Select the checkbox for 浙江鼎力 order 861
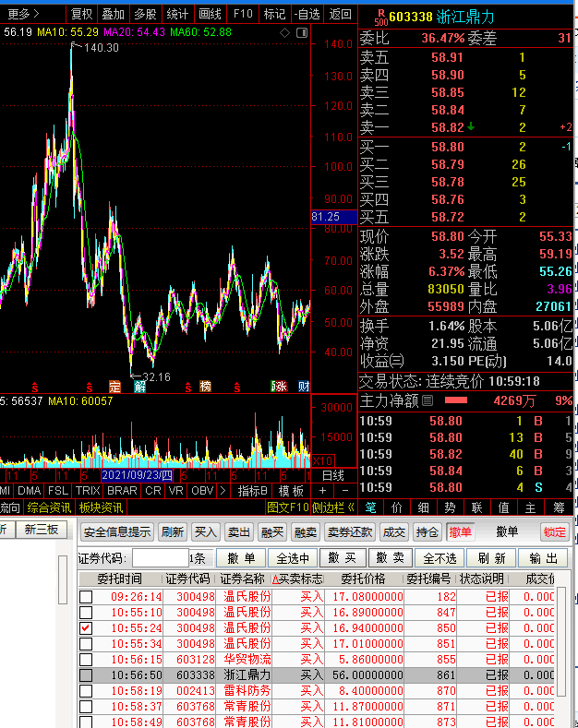 point(86,675)
